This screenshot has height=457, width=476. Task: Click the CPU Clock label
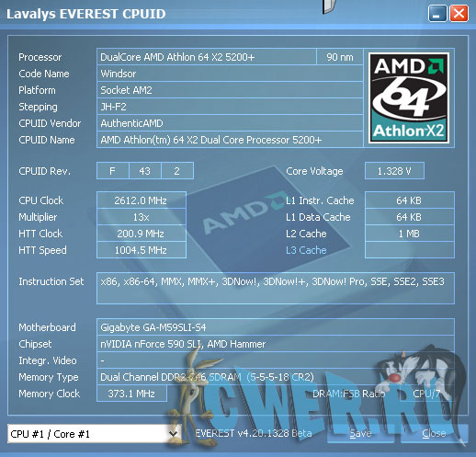tap(41, 200)
